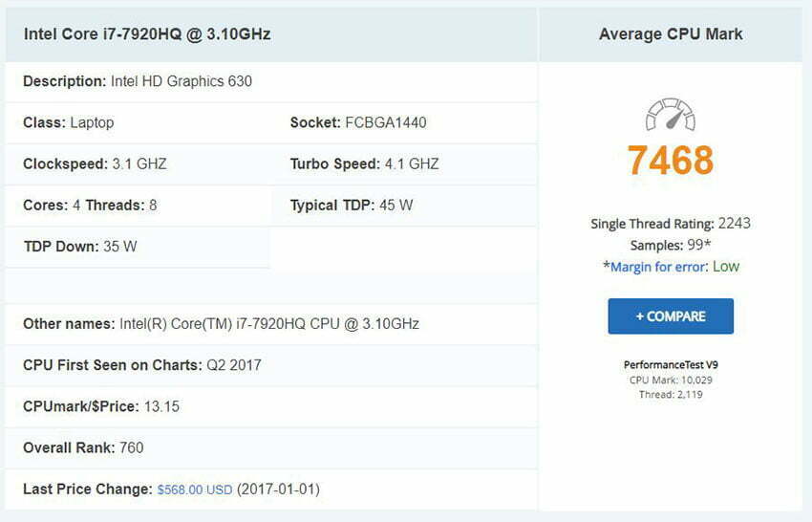The height and width of the screenshot is (522, 812).
Task: Open the Margin for error link
Action: click(657, 267)
